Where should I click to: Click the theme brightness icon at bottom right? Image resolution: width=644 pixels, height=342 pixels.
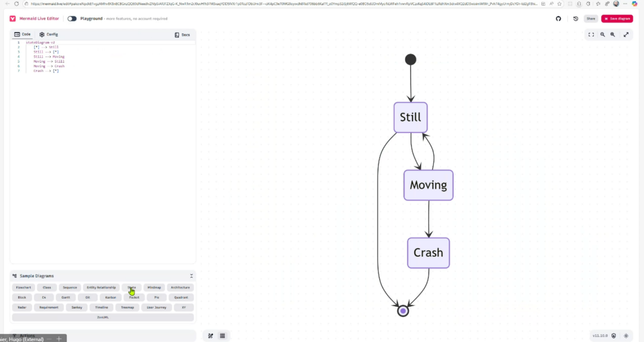click(x=626, y=336)
